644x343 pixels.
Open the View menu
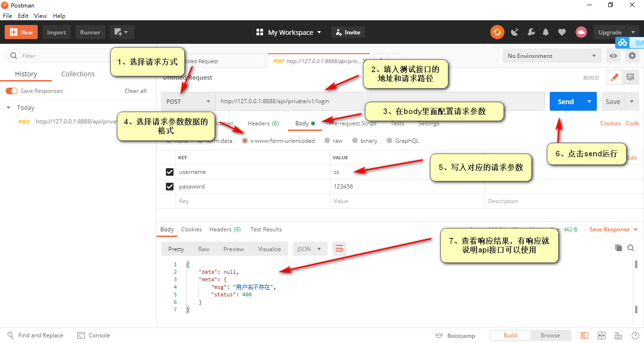click(40, 16)
